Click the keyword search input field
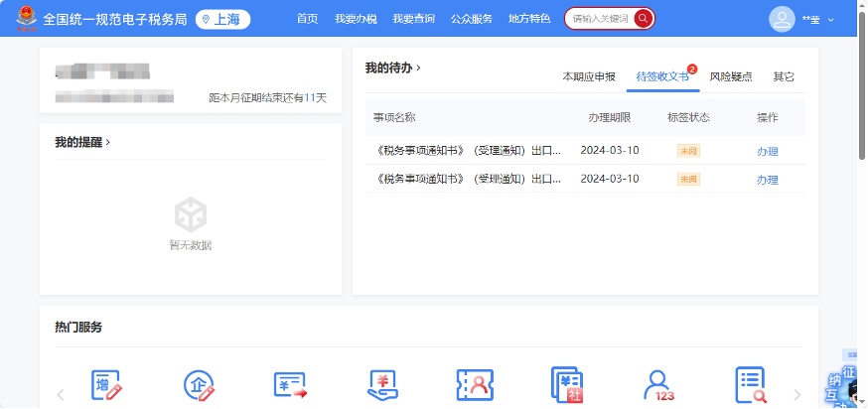 tap(599, 19)
